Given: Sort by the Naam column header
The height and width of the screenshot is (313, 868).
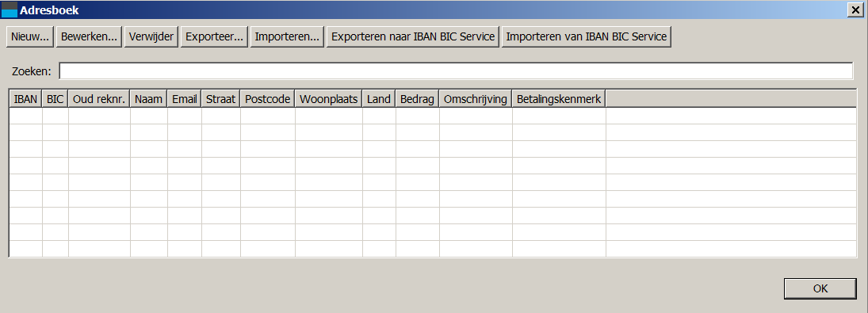Looking at the screenshot, I should (x=149, y=99).
